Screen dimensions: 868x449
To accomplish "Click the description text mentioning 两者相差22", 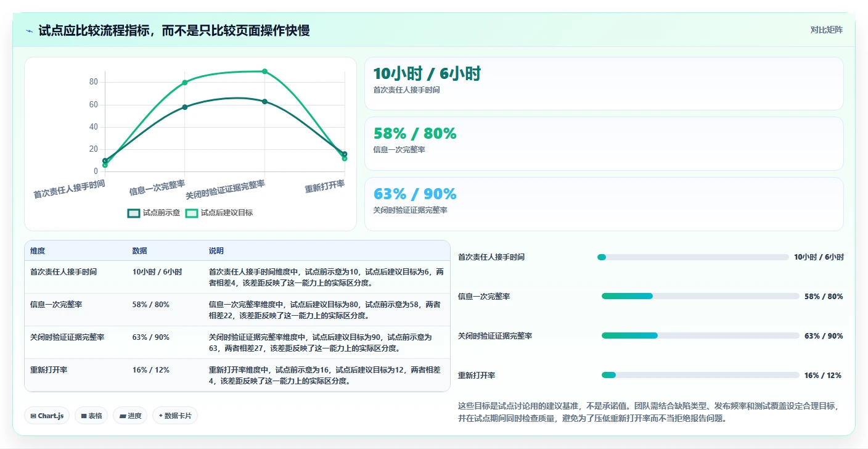I will pyautogui.click(x=325, y=310).
